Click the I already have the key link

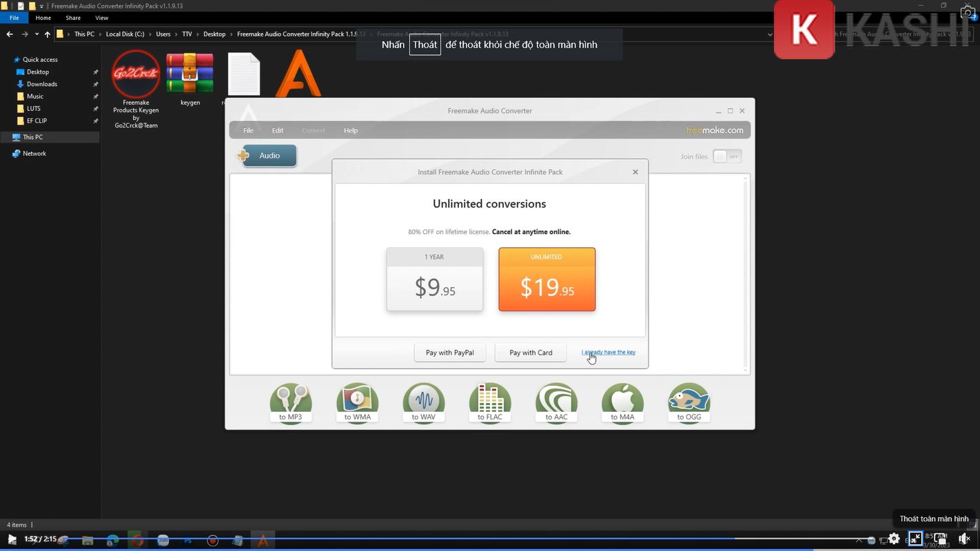609,352
